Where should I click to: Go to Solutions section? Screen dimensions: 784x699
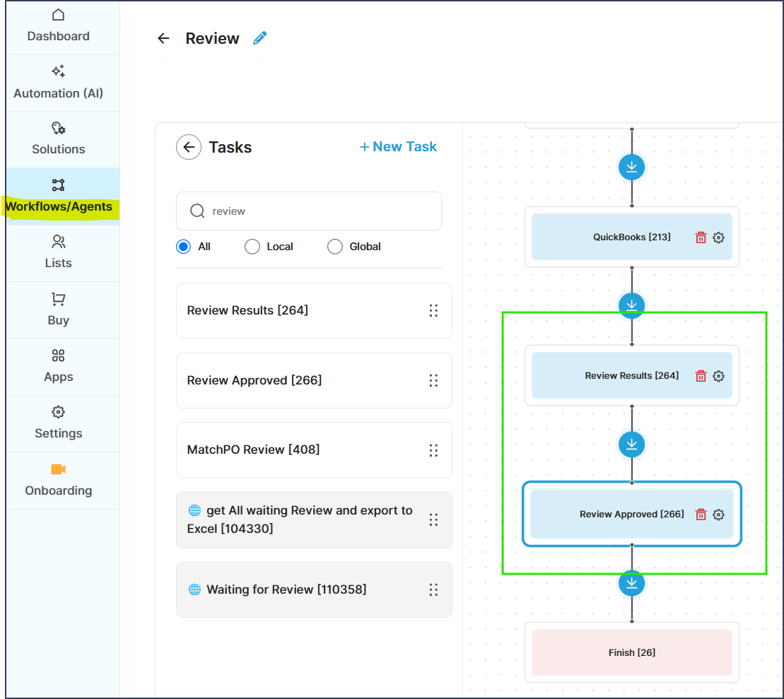[59, 139]
